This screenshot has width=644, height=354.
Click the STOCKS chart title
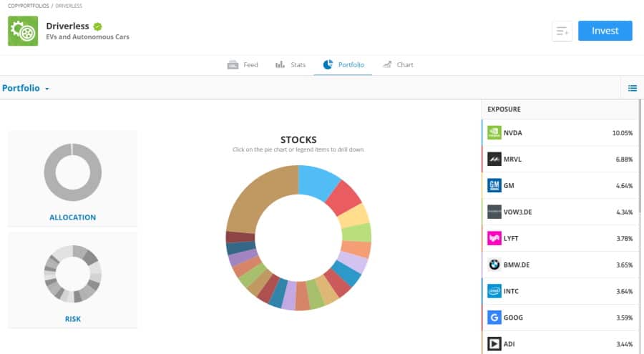[298, 139]
